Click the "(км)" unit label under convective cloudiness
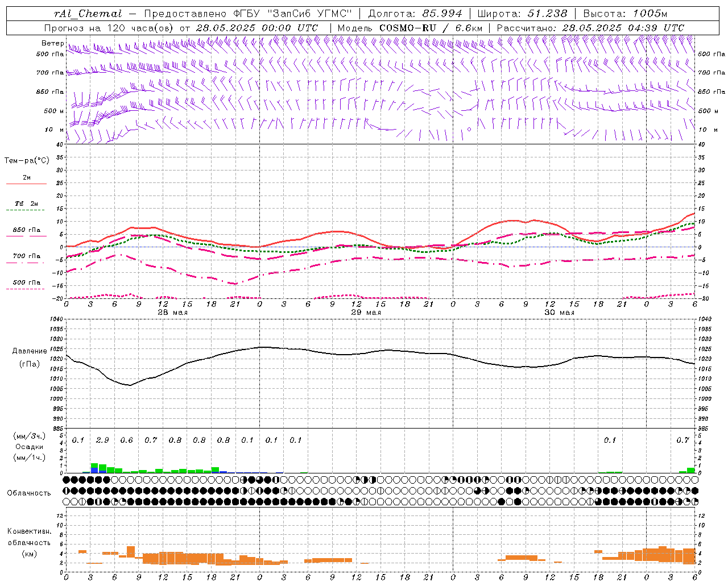The height and width of the screenshot is (582, 728). tap(29, 554)
